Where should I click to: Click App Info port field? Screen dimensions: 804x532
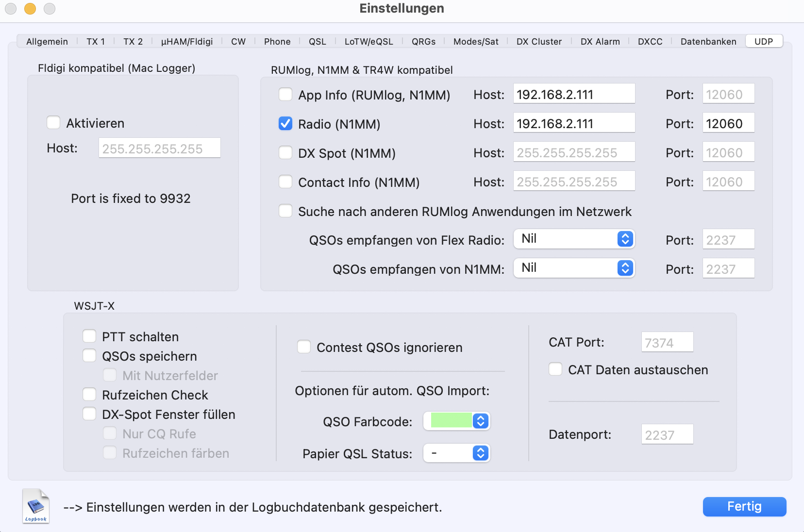point(729,94)
